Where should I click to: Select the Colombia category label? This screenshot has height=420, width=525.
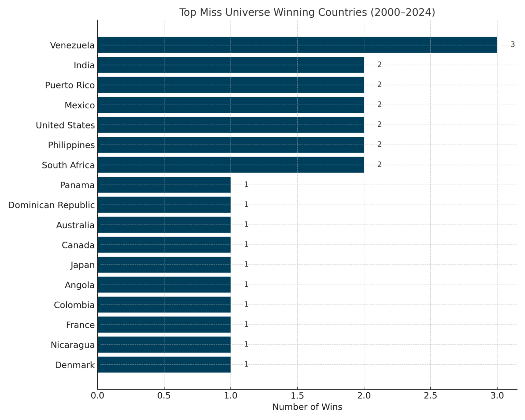pos(74,305)
